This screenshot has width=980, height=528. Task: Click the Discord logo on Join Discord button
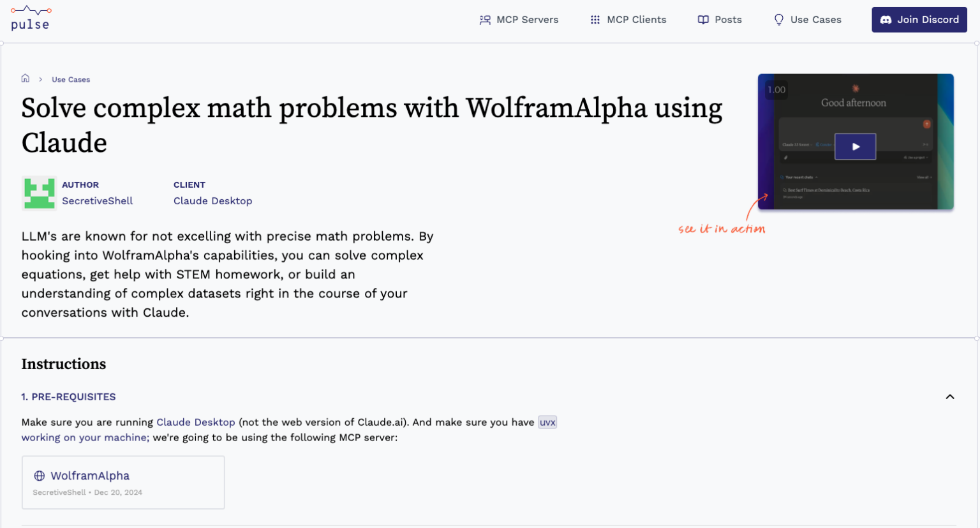point(886,20)
